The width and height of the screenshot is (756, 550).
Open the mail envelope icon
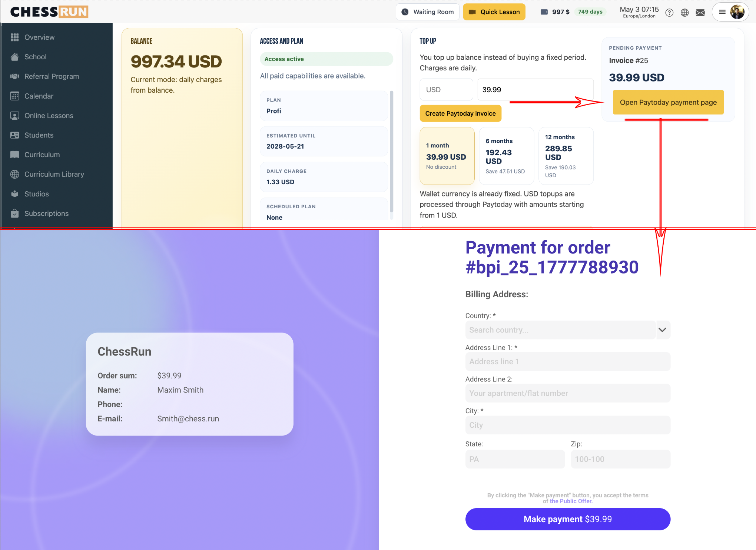click(700, 13)
